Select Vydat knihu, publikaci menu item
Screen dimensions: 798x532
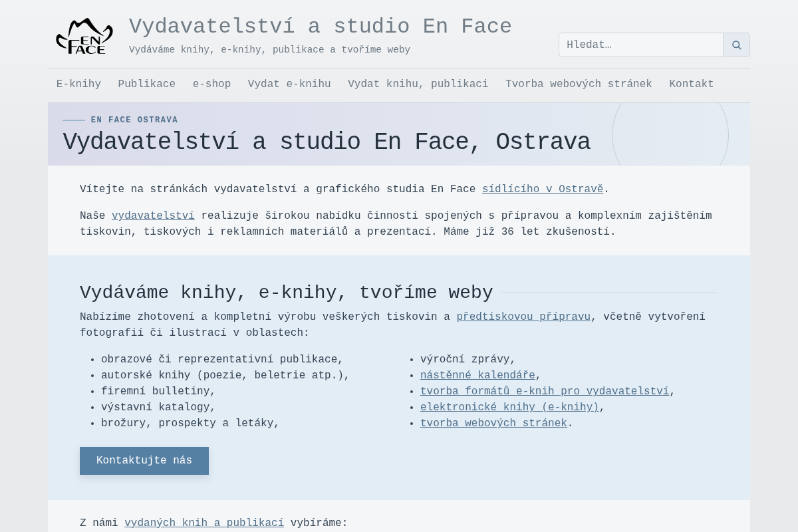pos(418,84)
